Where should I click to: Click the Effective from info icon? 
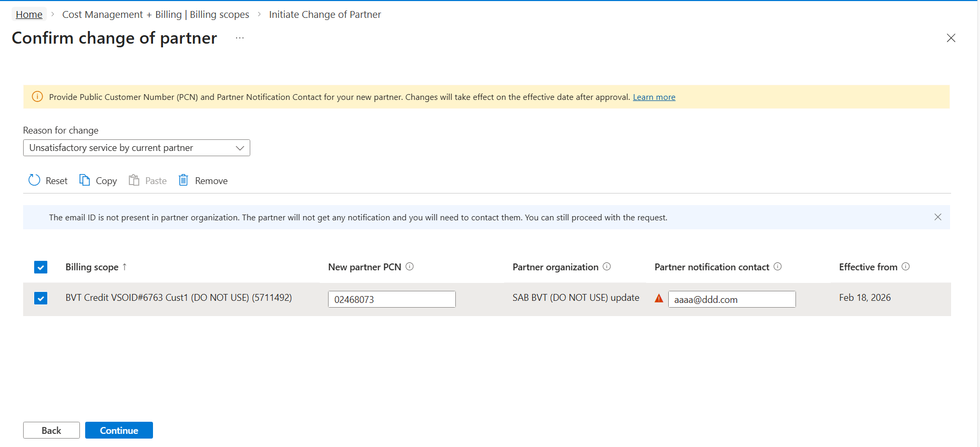tap(905, 267)
